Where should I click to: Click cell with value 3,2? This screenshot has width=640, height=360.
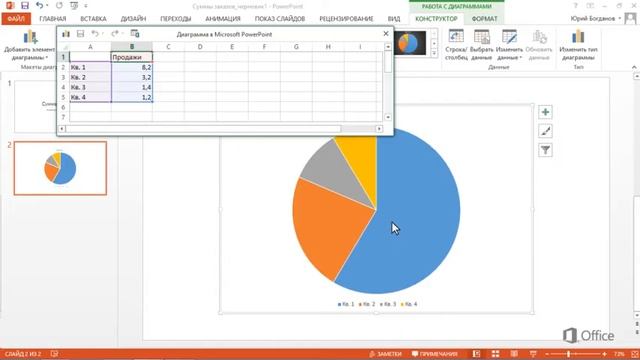tap(132, 77)
